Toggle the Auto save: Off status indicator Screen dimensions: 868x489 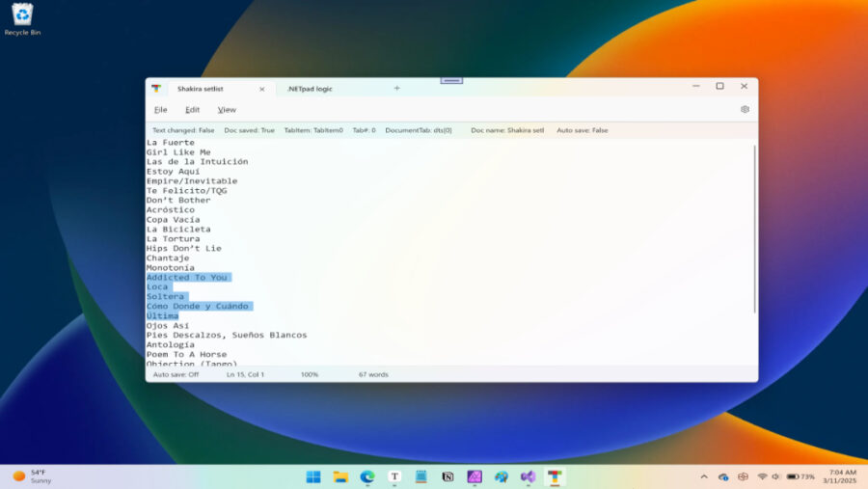176,374
